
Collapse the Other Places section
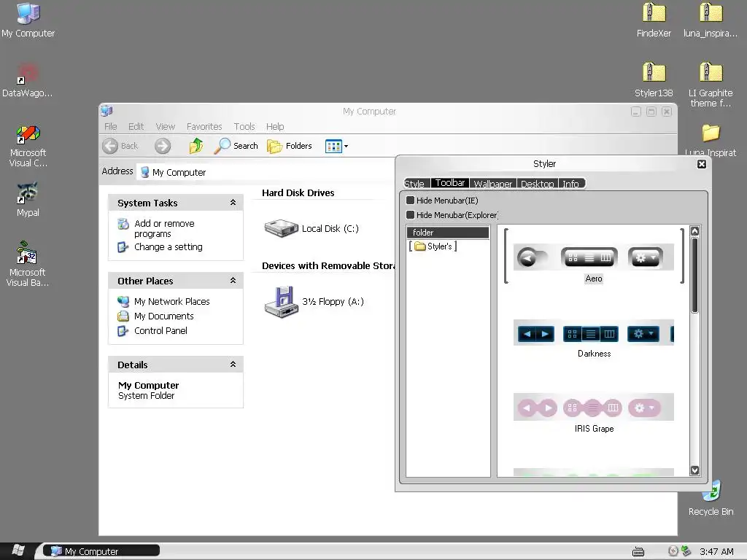[233, 281]
